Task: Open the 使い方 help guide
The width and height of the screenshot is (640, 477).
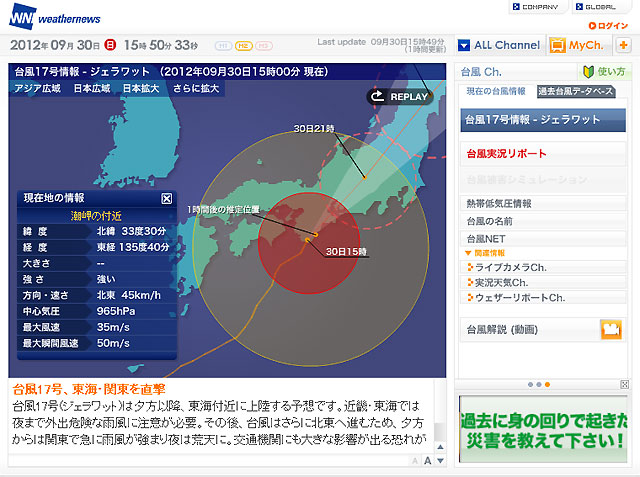Action: (x=604, y=72)
